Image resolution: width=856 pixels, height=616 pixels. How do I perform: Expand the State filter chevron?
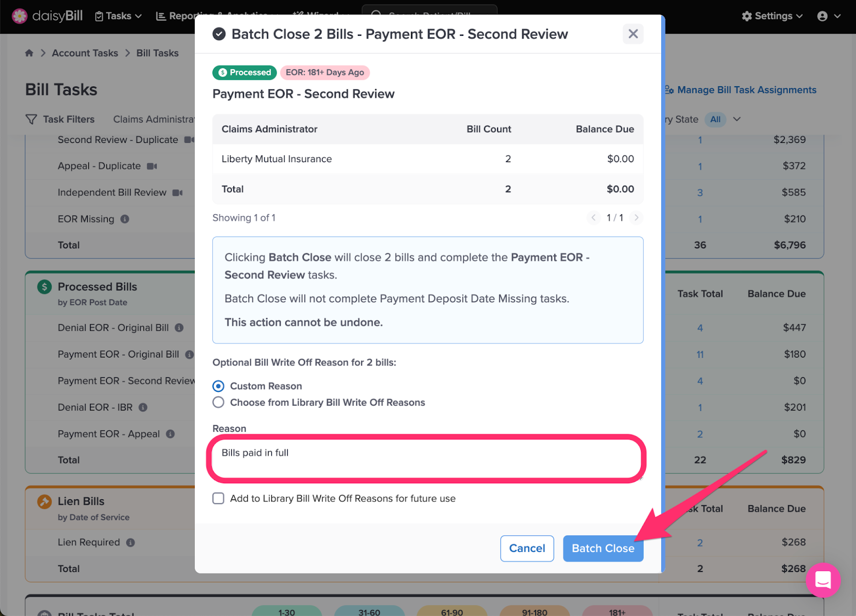737,119
